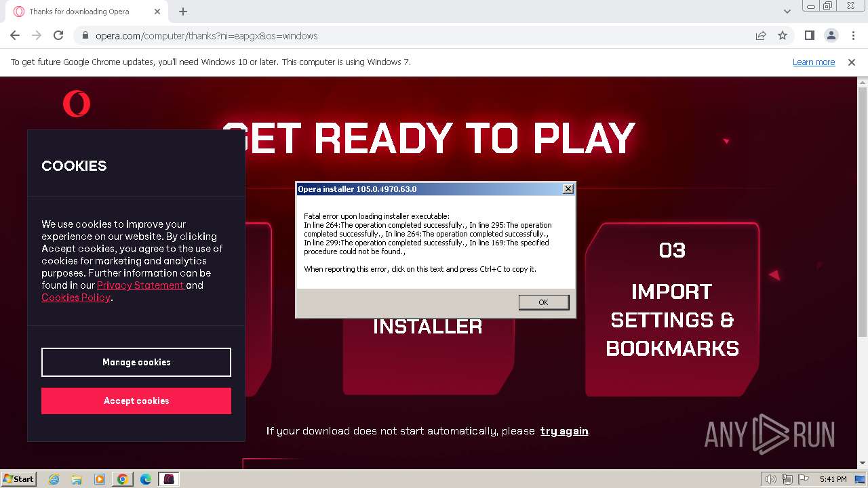Select the Thanks for downloading Opera tab
The height and width of the screenshot is (488, 868).
tap(87, 12)
